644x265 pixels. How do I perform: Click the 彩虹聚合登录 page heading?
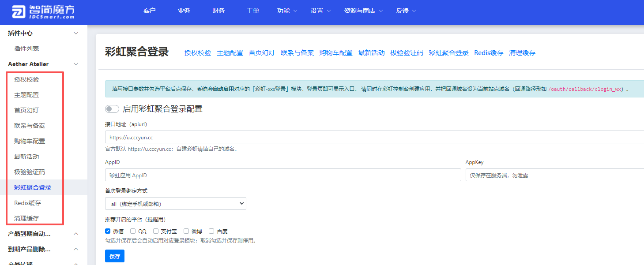coord(137,52)
